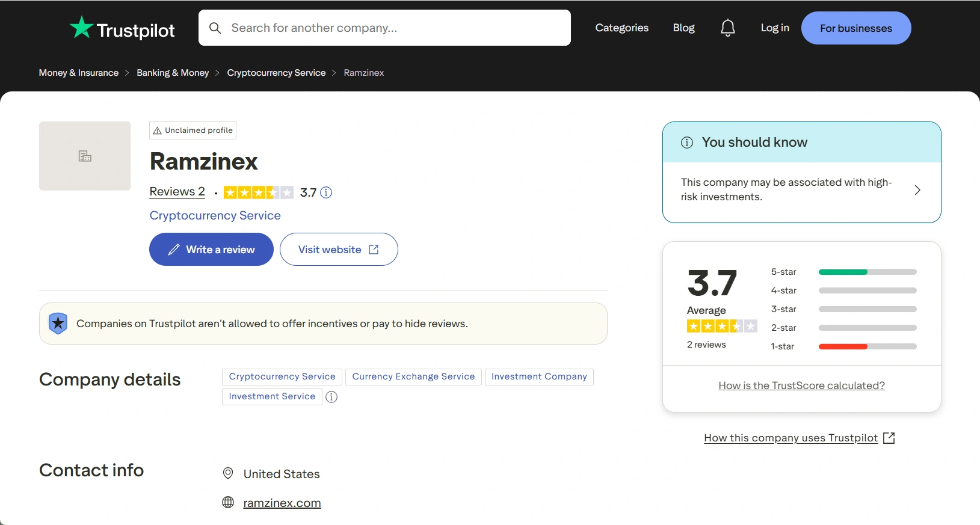Click the United States location text
The width and height of the screenshot is (980, 525).
point(282,474)
